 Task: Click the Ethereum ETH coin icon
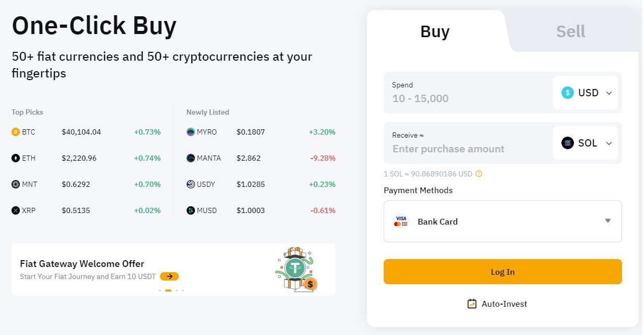coord(16,158)
